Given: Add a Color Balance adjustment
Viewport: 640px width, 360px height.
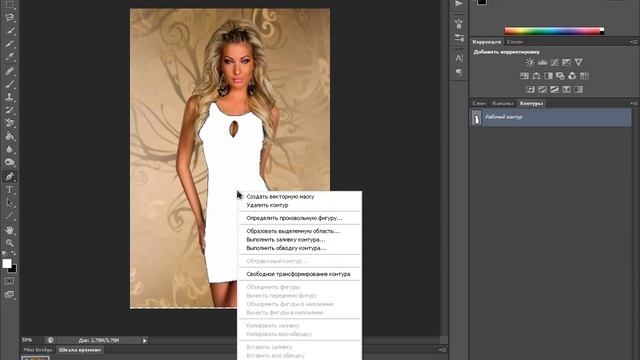Looking at the screenshot, I should [x=536, y=76].
